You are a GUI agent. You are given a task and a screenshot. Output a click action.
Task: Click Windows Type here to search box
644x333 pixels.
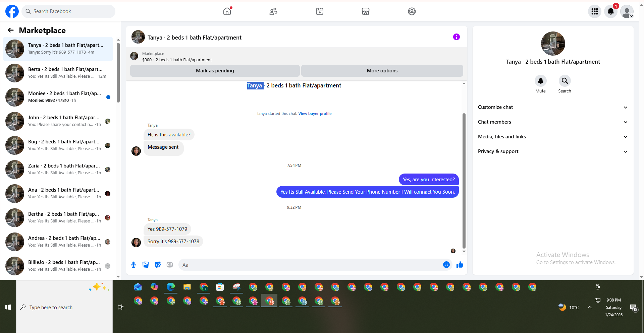64,307
